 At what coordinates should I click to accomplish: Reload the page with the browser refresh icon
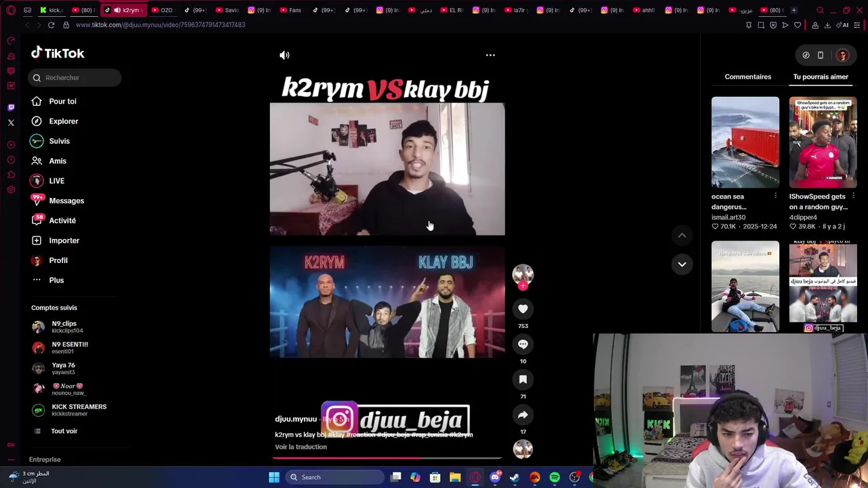tap(51, 25)
